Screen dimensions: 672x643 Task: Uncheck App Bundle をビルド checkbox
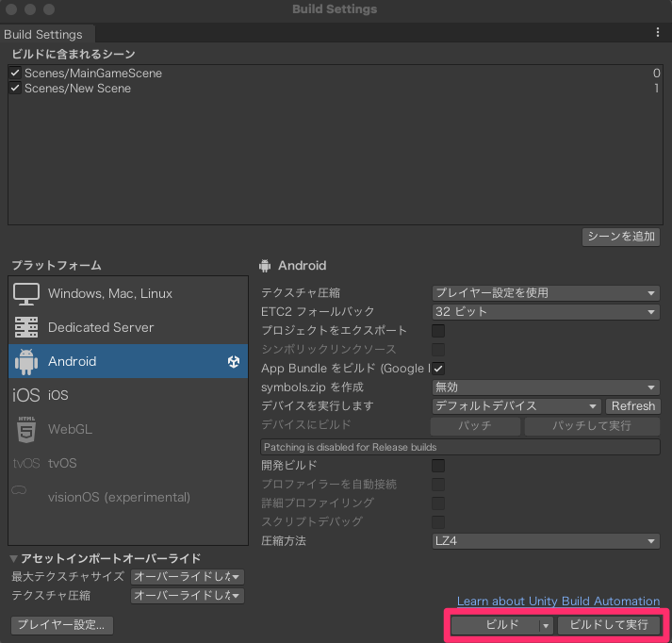point(438,369)
